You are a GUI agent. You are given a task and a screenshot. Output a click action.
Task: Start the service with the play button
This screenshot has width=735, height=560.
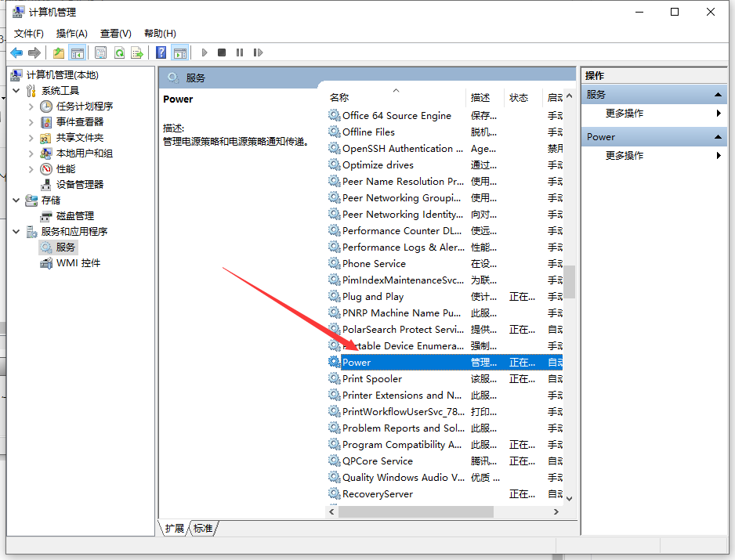tap(205, 52)
